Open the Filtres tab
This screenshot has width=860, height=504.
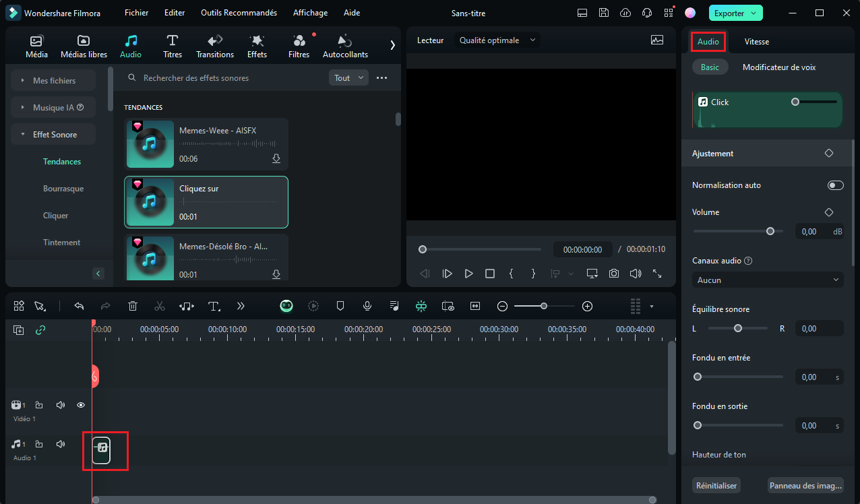(x=299, y=46)
